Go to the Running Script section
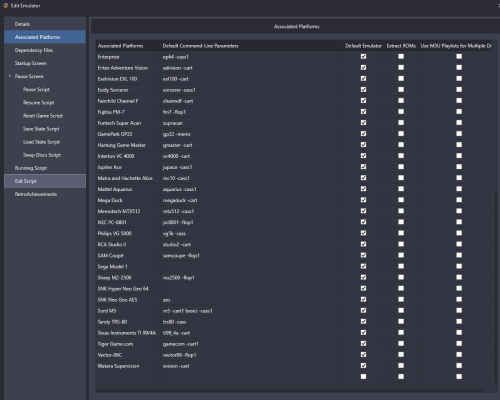The image size is (500, 400). (45, 168)
